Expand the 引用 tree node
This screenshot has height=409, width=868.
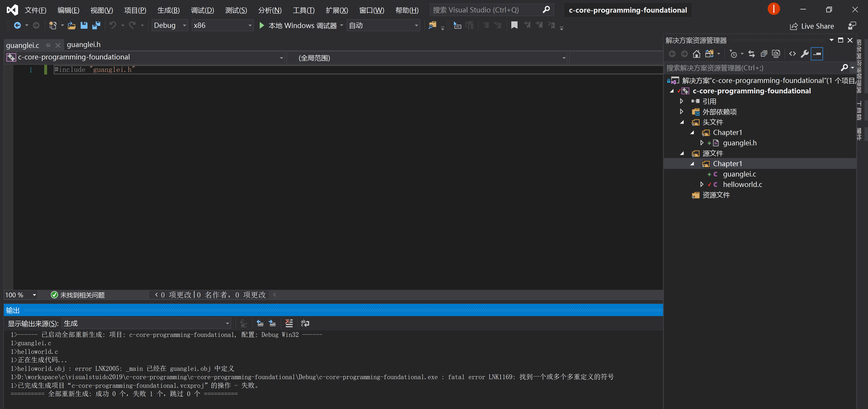pos(681,101)
